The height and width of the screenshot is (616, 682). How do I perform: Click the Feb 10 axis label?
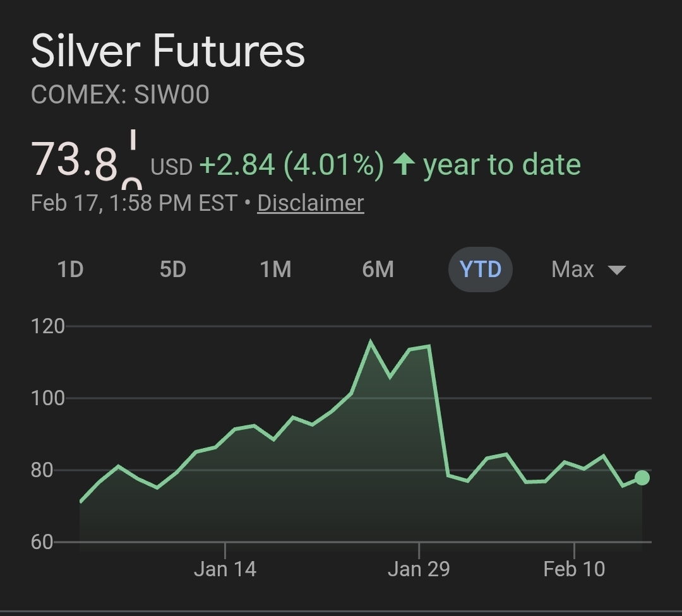574,569
